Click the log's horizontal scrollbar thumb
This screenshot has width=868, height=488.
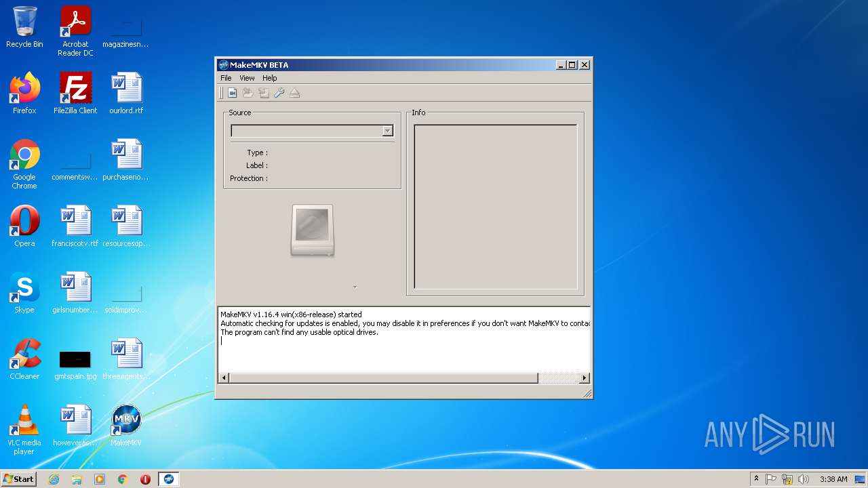click(384, 378)
